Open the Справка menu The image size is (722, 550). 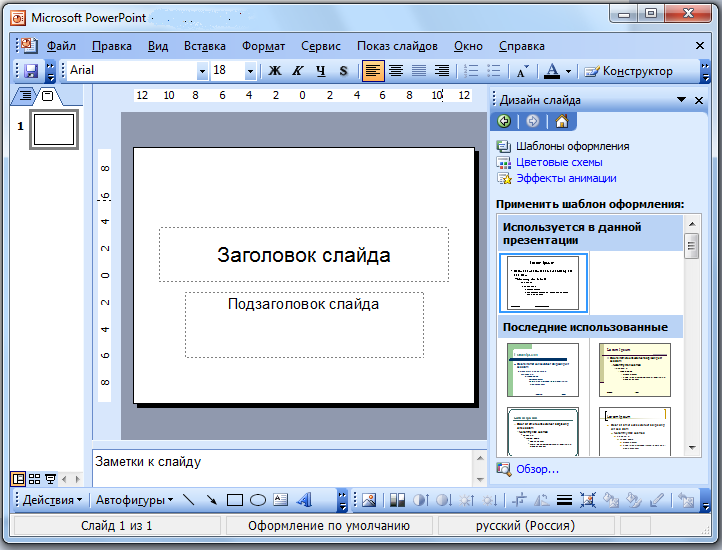point(522,46)
